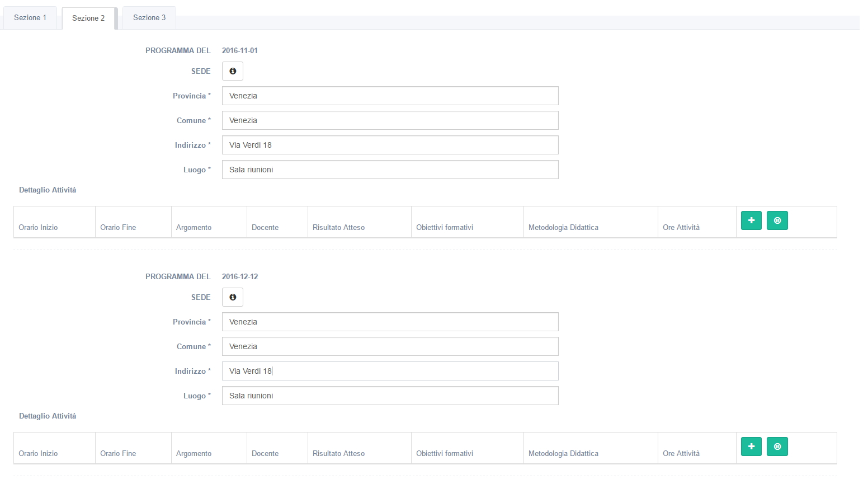Edit the Indirizzo field under program 2016-11-01
This screenshot has width=868, height=484.
(x=390, y=145)
